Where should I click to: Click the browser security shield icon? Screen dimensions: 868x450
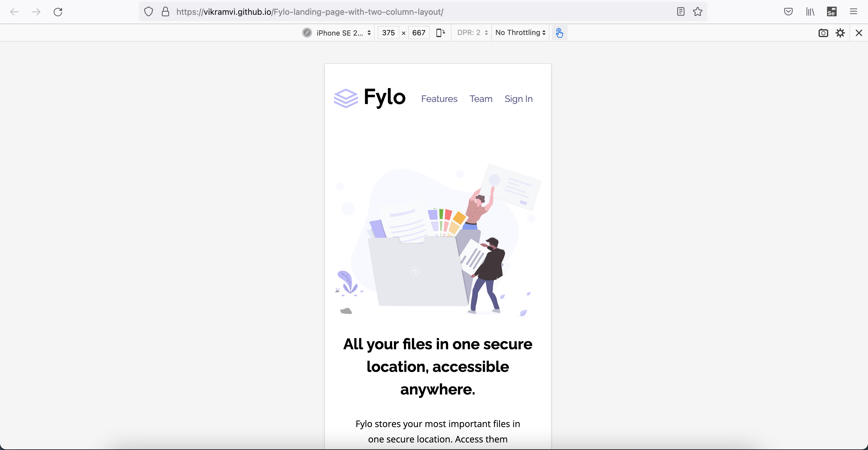click(x=149, y=11)
